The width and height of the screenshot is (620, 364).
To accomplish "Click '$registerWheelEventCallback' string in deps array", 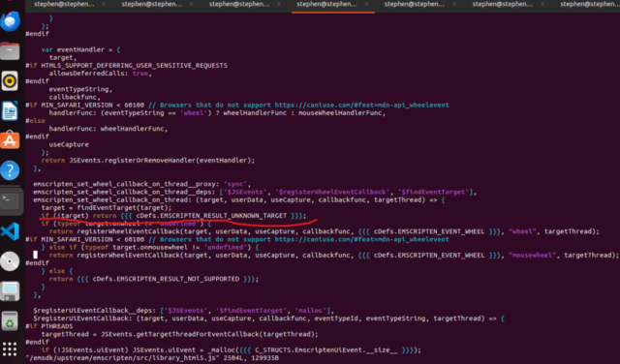I will click(331, 192).
